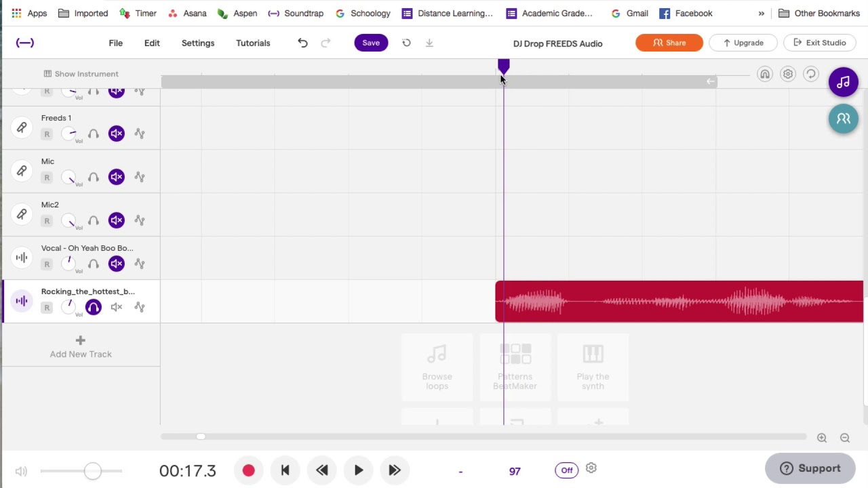The image size is (868, 488).
Task: Click the purple playhead marker
Action: (503, 66)
